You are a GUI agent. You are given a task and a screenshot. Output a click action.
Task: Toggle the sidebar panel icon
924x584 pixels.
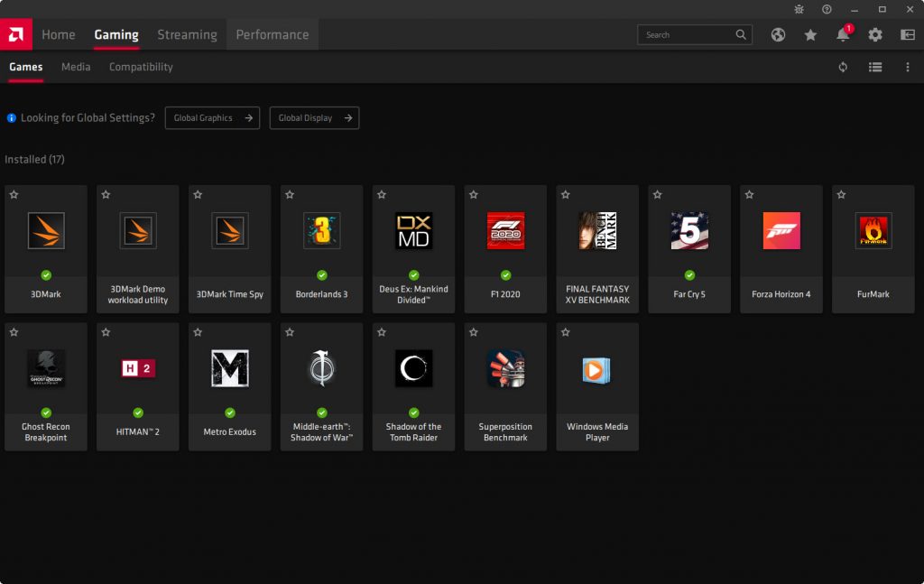[x=908, y=35]
